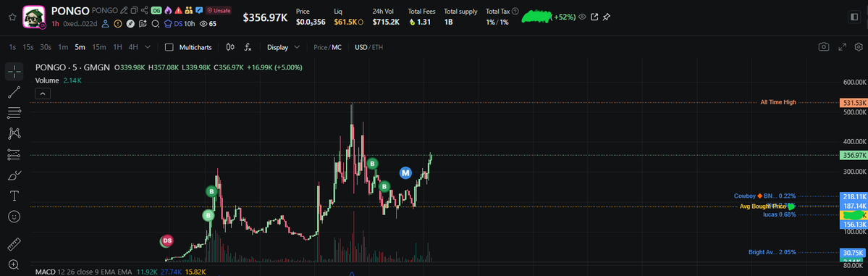Screen dimensions: 868x276
Task: Expand more timeframe options chevron
Action: 148,47
